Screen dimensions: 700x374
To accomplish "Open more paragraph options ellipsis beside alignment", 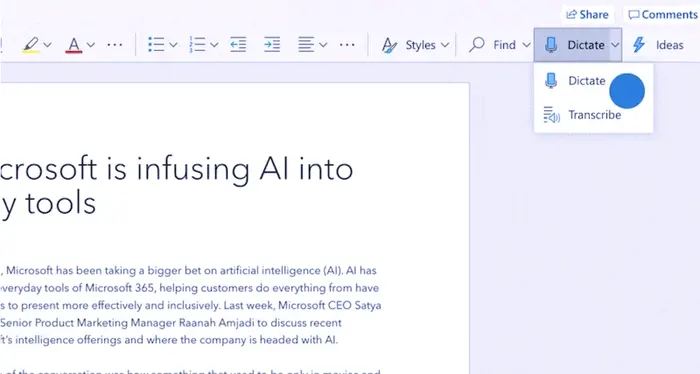I will click(347, 45).
